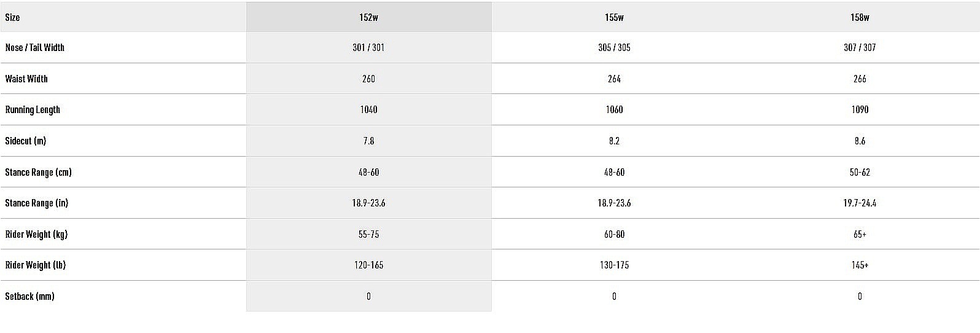Click the 120-165 rider weight cell
The height and width of the screenshot is (333, 980).
tap(368, 265)
